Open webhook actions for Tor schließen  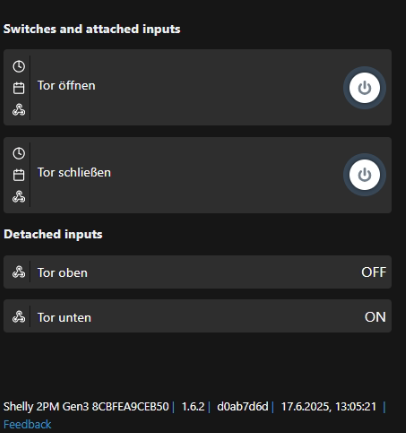[19, 197]
